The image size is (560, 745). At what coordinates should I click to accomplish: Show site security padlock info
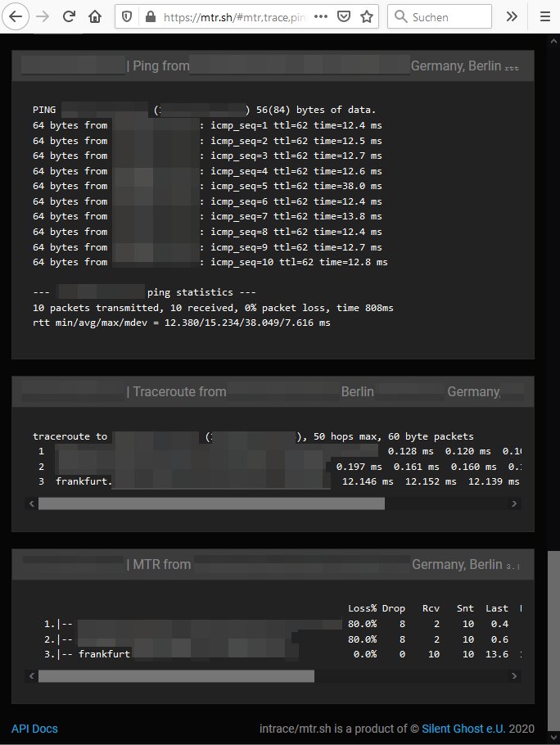point(148,16)
